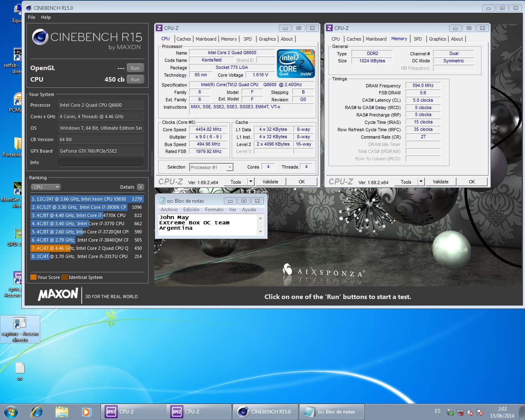
Task: Switch to About tab in left CPU-Z window
Action: click(287, 39)
